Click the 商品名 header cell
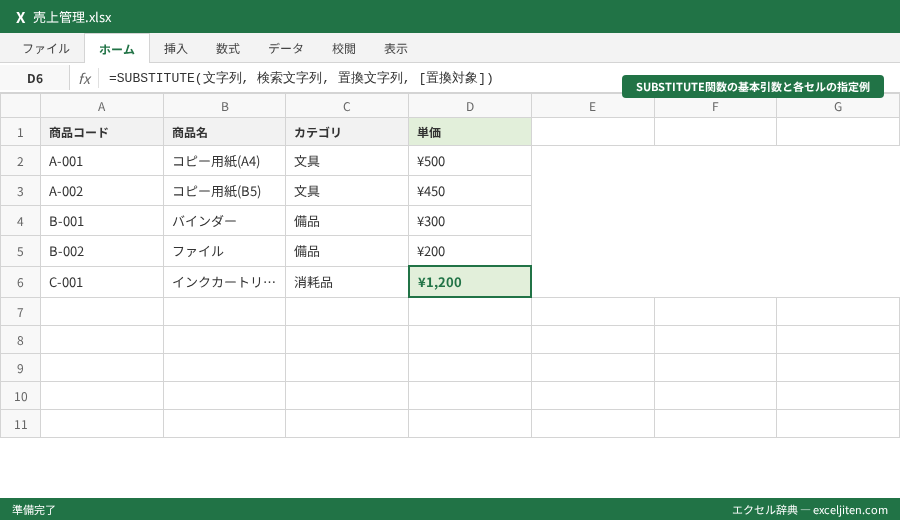Viewport: 900px width, 520px height. point(224,133)
